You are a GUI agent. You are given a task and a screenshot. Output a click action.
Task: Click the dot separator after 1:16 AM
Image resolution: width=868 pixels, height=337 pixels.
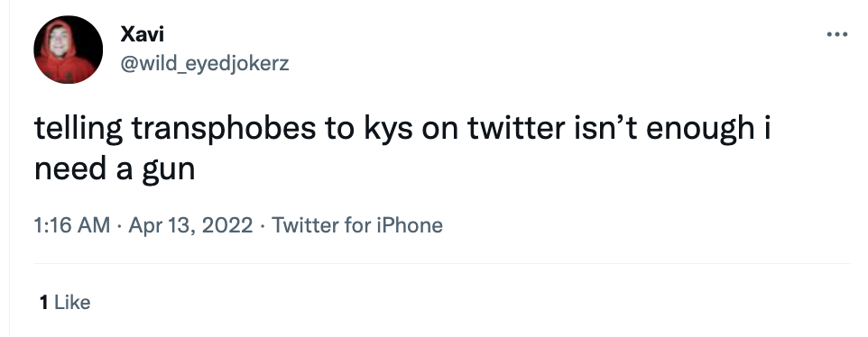point(119,226)
